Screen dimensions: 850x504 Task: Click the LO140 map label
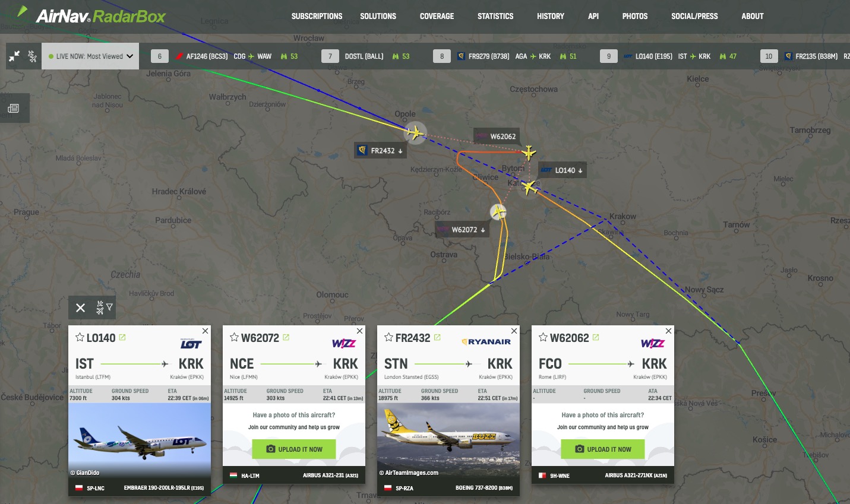pos(563,170)
